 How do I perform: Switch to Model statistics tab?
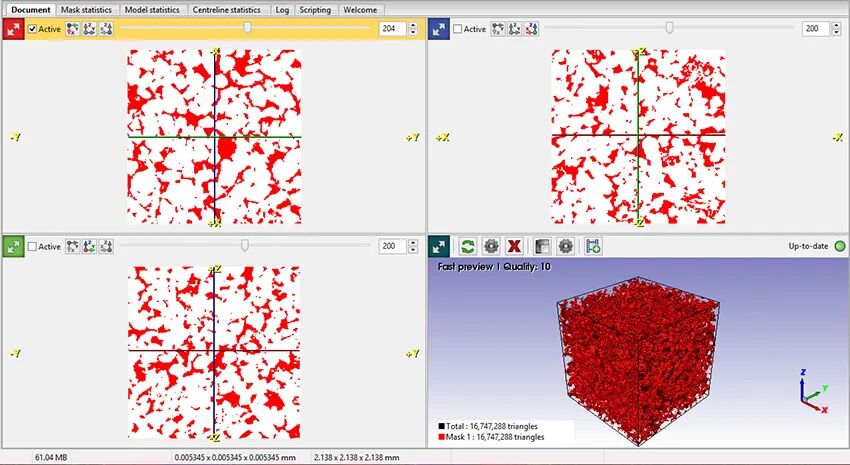(152, 10)
